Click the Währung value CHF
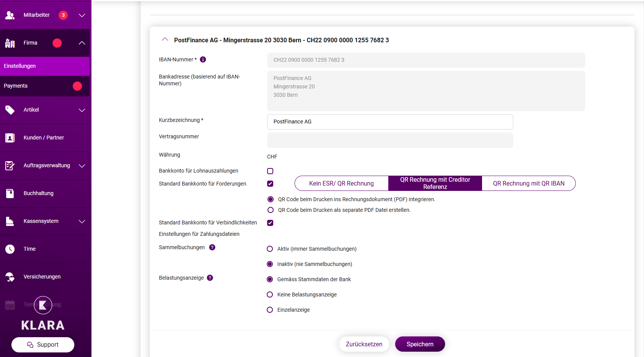The height and width of the screenshot is (357, 644). click(x=272, y=157)
